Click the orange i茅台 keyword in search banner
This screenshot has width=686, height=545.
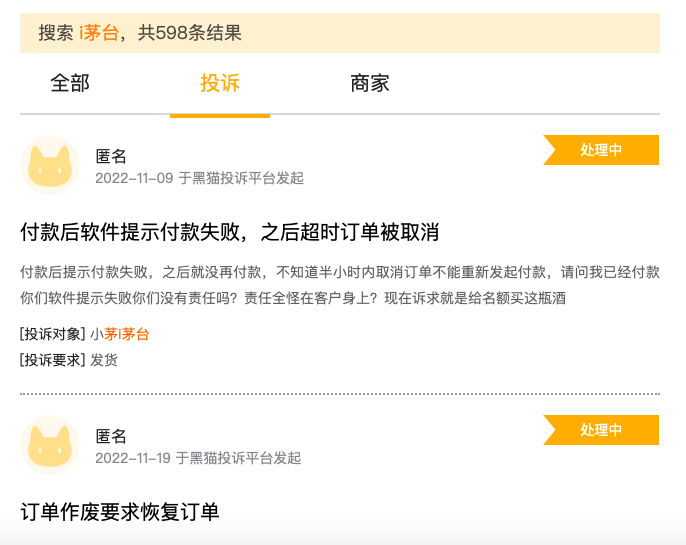tap(98, 33)
